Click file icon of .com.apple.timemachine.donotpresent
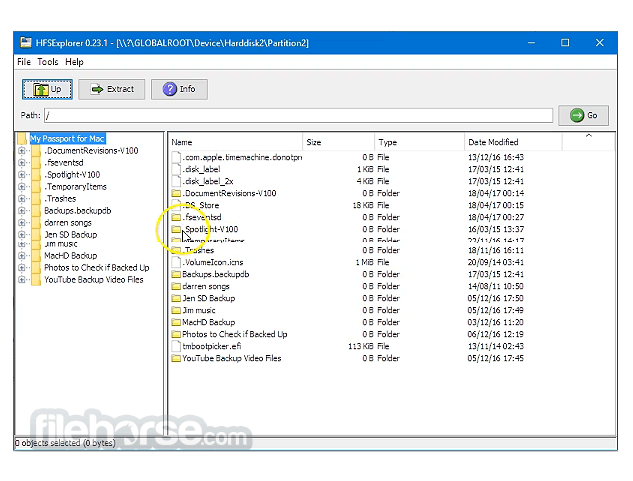 click(x=176, y=157)
